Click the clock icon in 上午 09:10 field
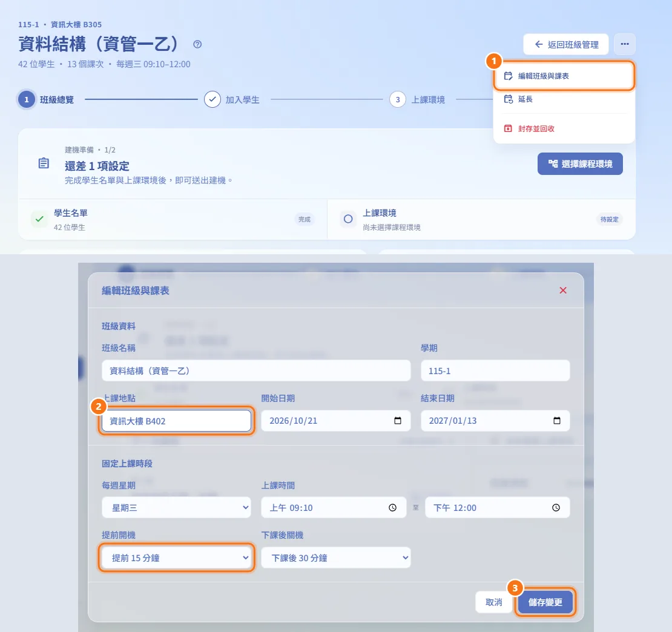 [x=392, y=508]
